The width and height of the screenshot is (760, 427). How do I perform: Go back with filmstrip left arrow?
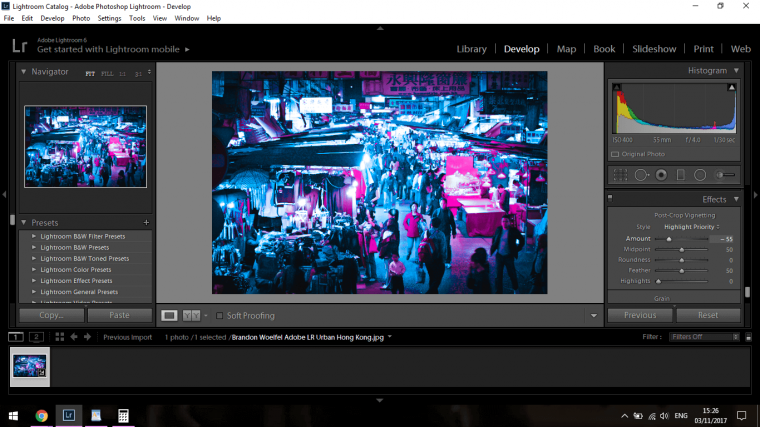(74, 337)
